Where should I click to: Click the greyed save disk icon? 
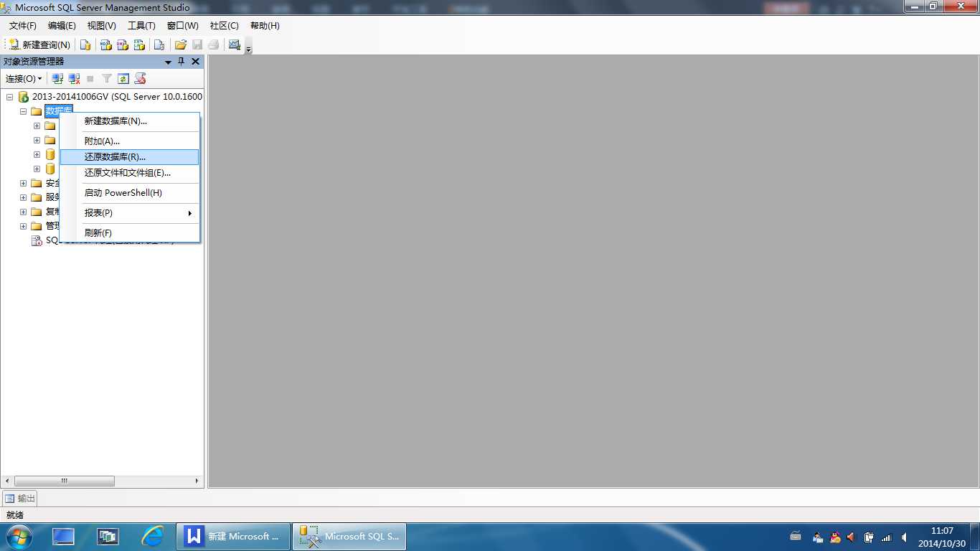click(x=197, y=44)
